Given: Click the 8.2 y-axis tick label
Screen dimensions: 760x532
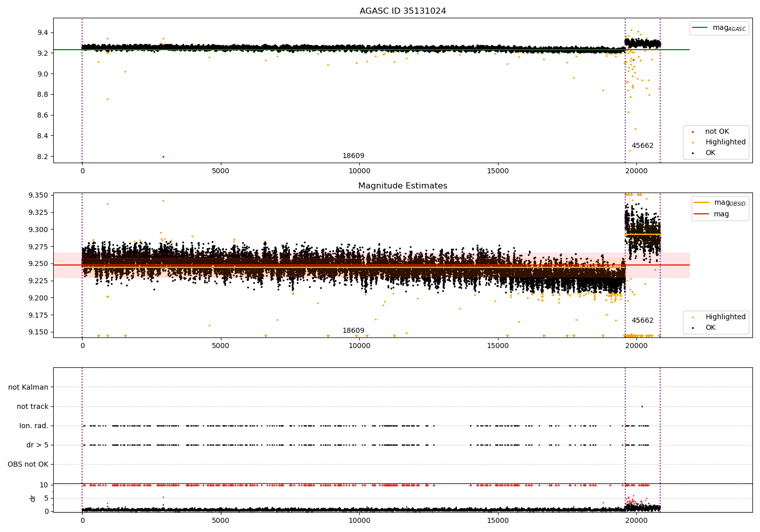Looking at the screenshot, I should [x=43, y=157].
